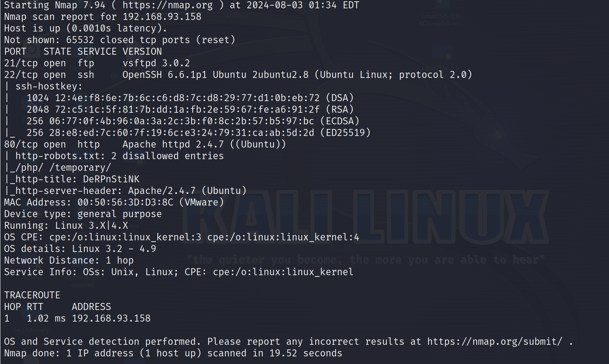Click the /php/ robots.txt path
This screenshot has width=609, height=364.
tap(29, 168)
